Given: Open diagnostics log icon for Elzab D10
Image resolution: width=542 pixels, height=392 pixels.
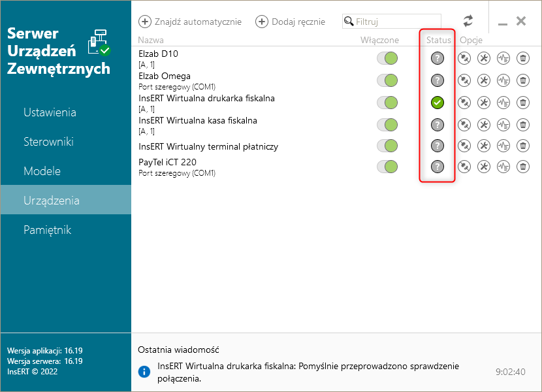Looking at the screenshot, I should tap(503, 58).
